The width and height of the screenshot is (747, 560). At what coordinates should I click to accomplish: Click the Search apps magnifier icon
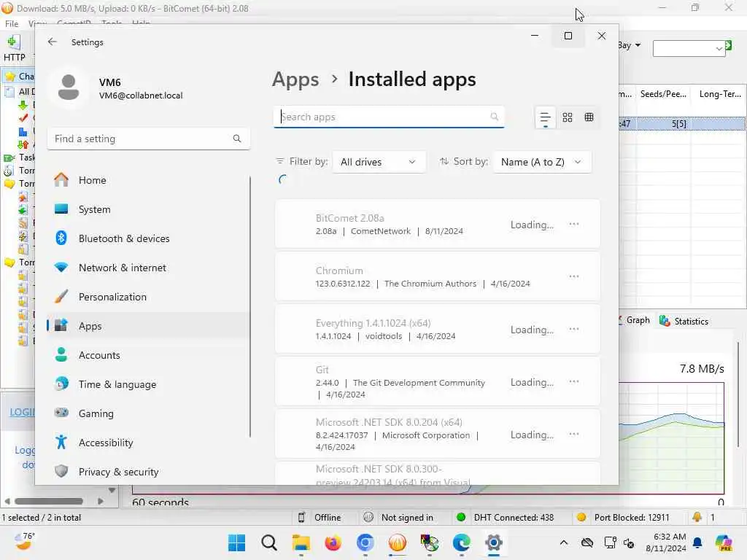tap(494, 117)
